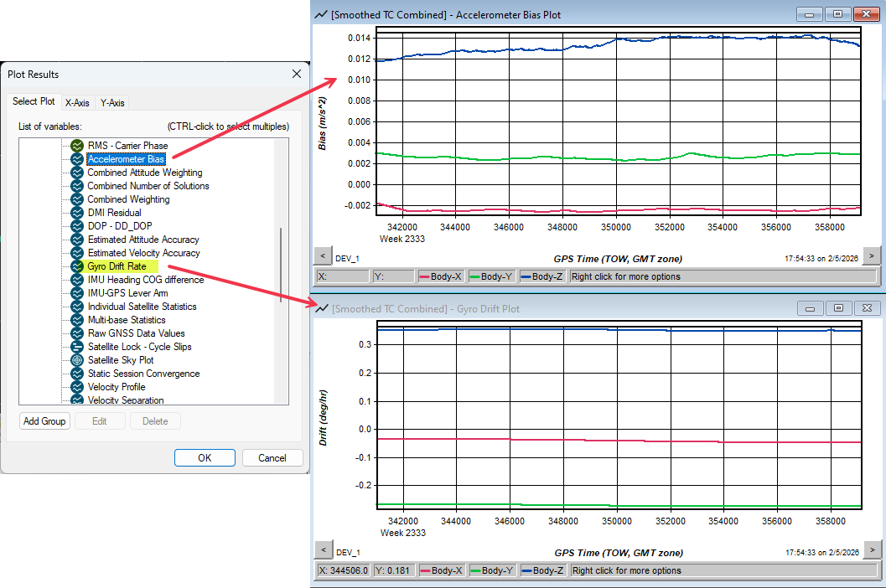The width and height of the screenshot is (886, 588).
Task: Click the Static Session Convergence icon
Action: (x=77, y=374)
